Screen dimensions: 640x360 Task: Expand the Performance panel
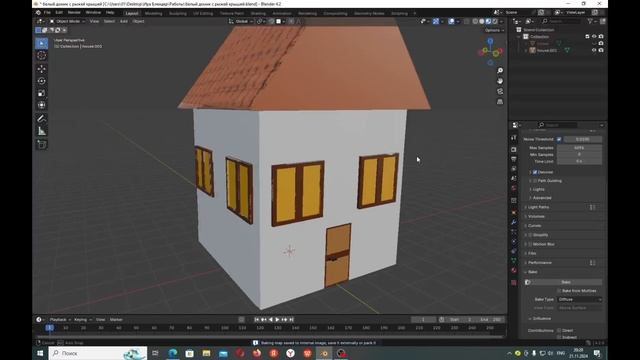tap(540, 263)
